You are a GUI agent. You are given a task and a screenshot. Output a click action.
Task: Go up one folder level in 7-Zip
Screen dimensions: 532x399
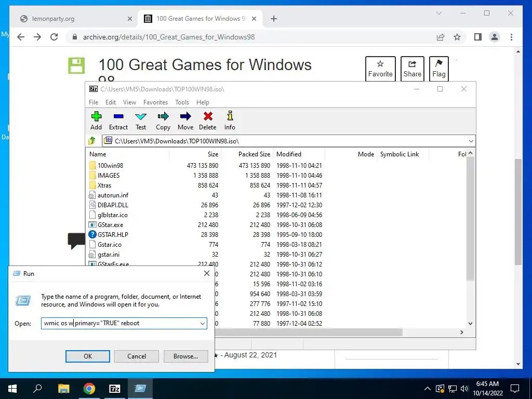pyautogui.click(x=92, y=141)
